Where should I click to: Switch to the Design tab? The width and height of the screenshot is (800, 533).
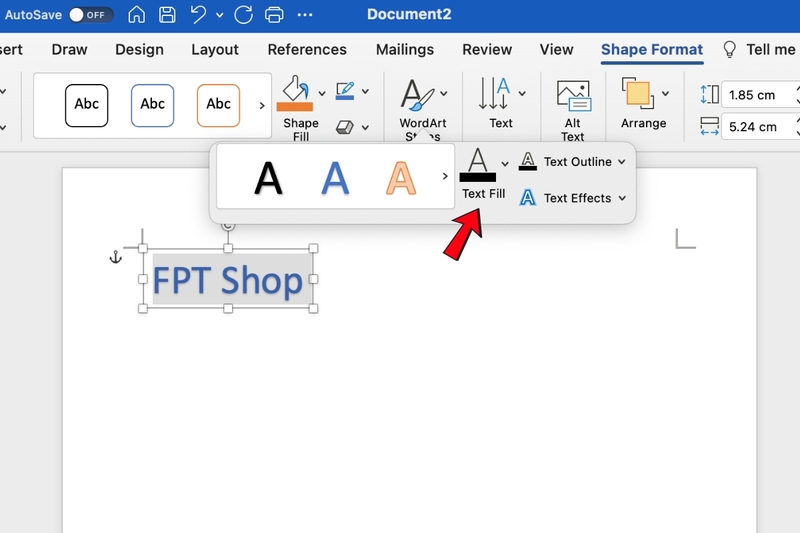point(139,49)
